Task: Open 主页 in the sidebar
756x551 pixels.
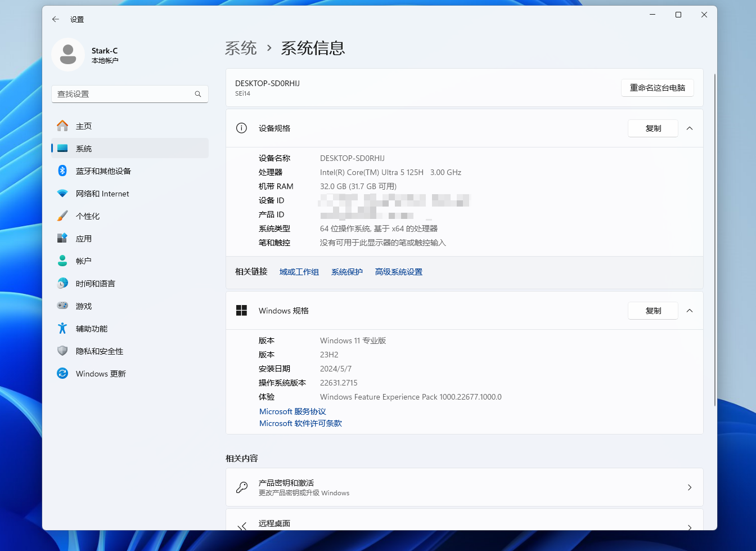Action: (x=130, y=126)
